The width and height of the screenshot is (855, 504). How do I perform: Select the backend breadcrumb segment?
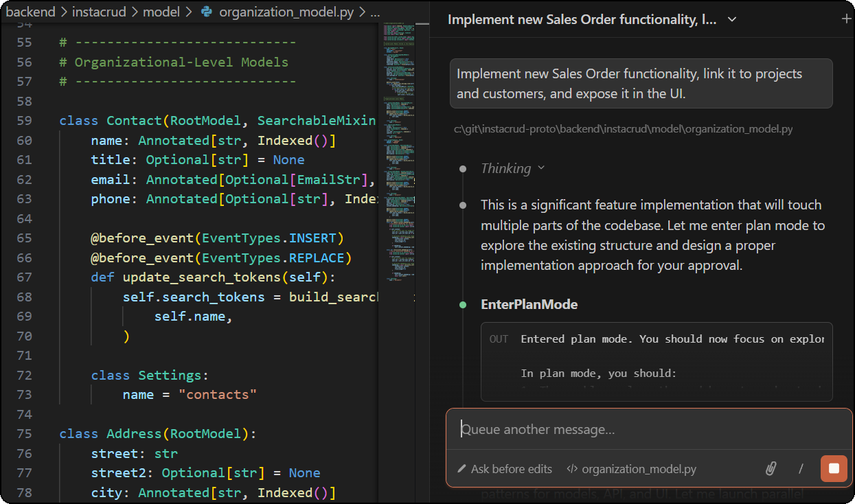(x=30, y=12)
